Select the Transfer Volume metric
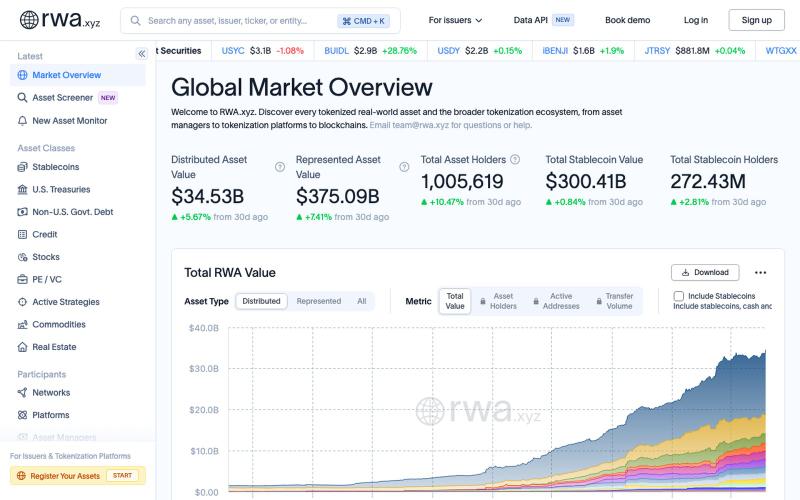Screen dimensions: 800x500 point(614,301)
